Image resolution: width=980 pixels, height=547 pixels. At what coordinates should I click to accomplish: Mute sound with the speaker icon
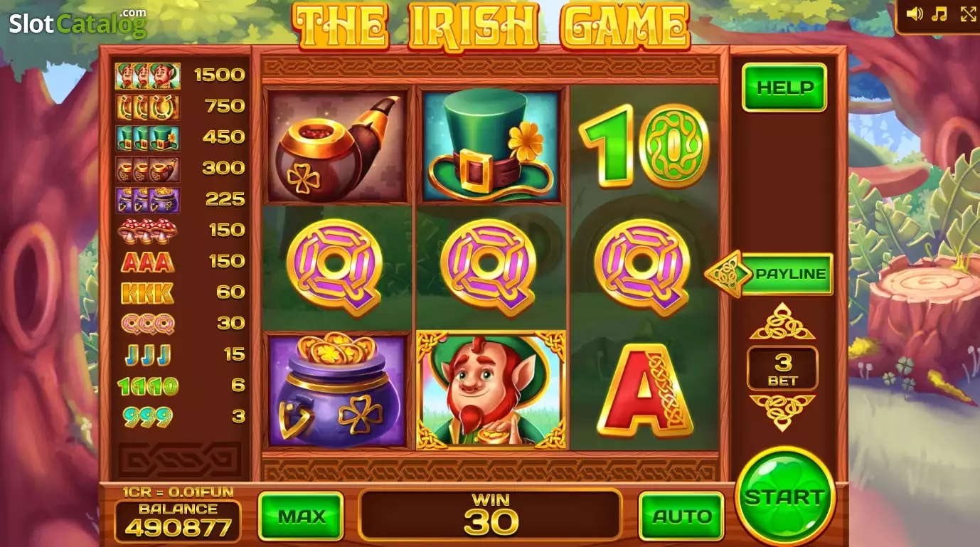pyautogui.click(x=915, y=14)
